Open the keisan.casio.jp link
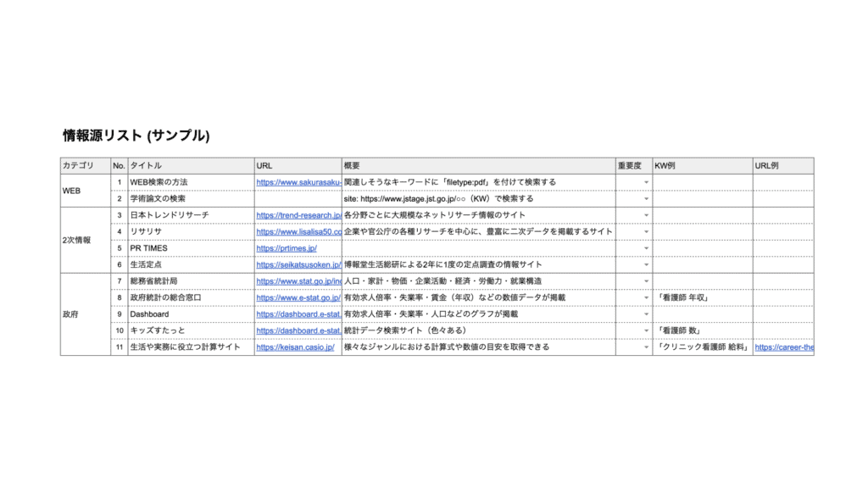The image size is (868, 488). tap(295, 347)
